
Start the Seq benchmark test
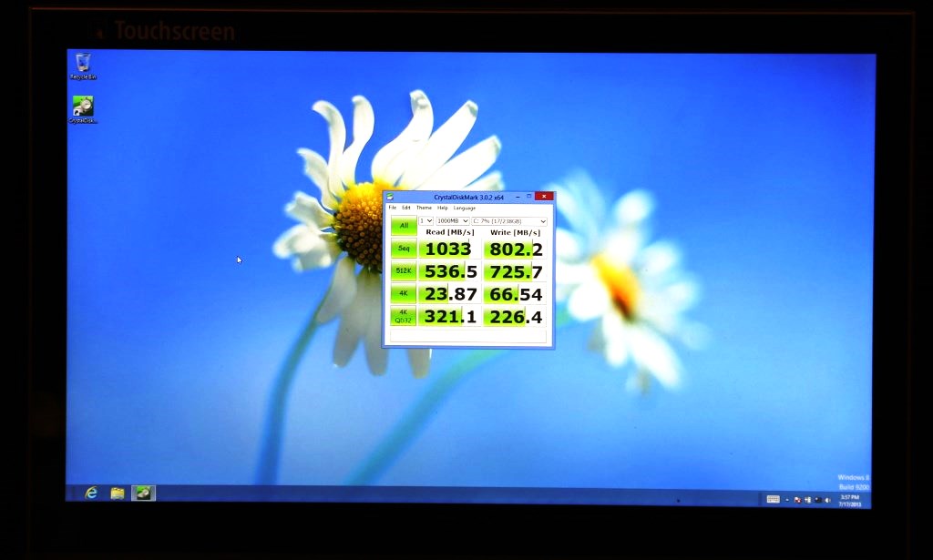pyautogui.click(x=404, y=248)
